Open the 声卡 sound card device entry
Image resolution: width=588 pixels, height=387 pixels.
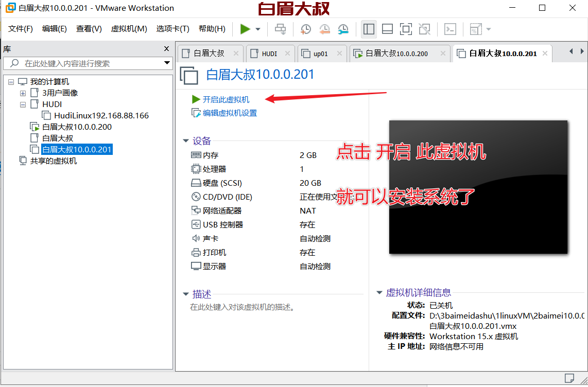(205, 238)
